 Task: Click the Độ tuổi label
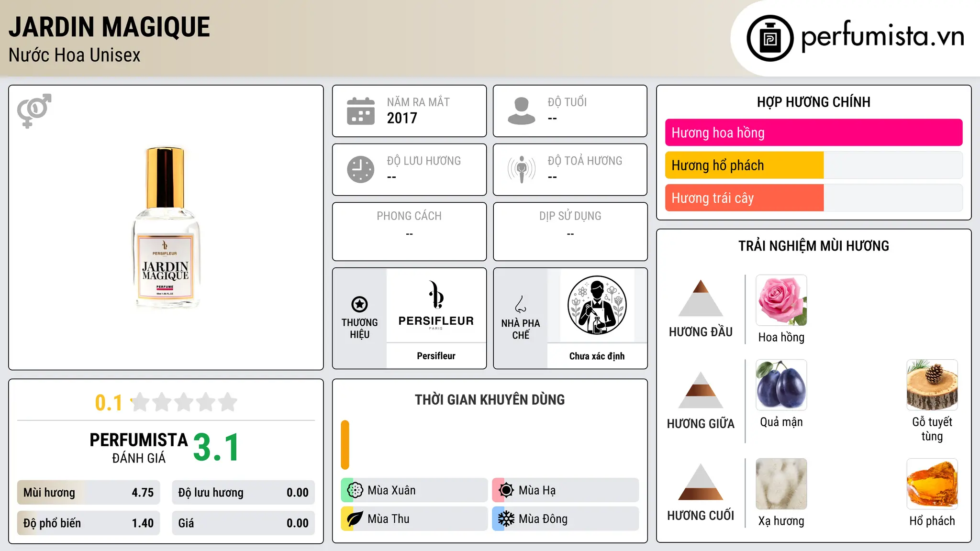coord(567,102)
